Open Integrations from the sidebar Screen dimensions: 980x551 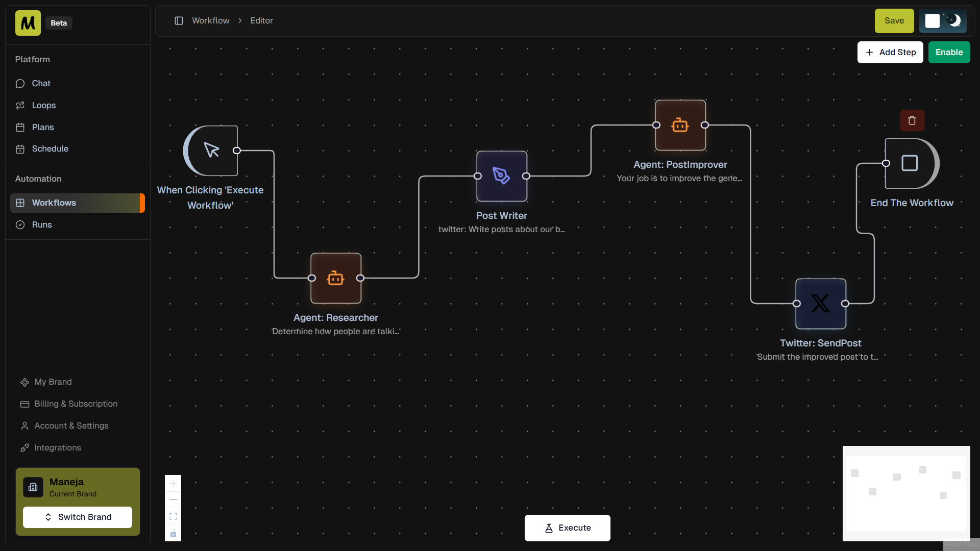pos(57,447)
